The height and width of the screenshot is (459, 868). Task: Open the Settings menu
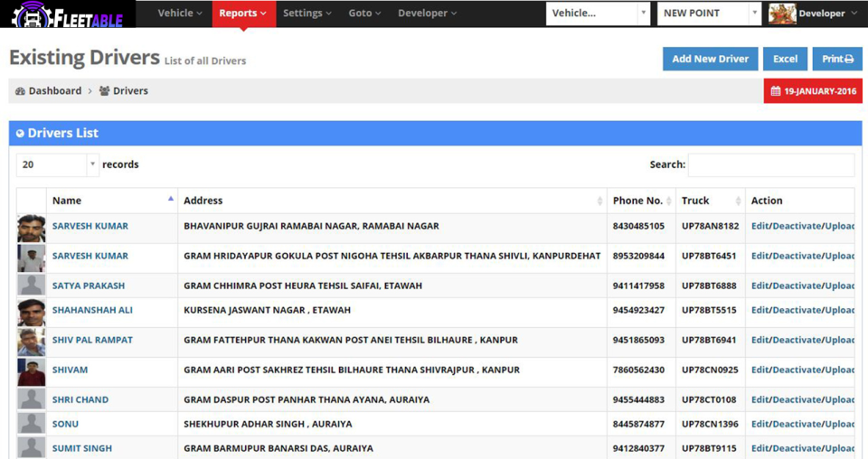[x=307, y=14]
